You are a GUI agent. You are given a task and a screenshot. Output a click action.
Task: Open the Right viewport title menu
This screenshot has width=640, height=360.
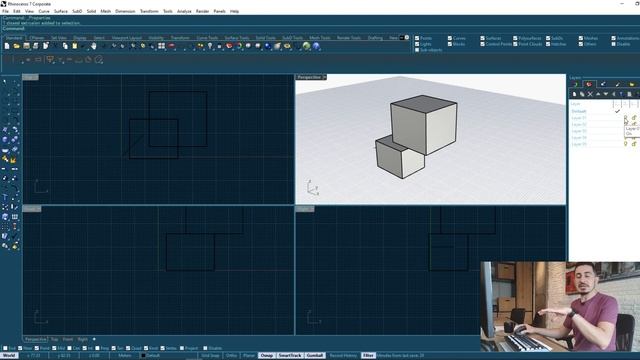pyautogui.click(x=305, y=209)
